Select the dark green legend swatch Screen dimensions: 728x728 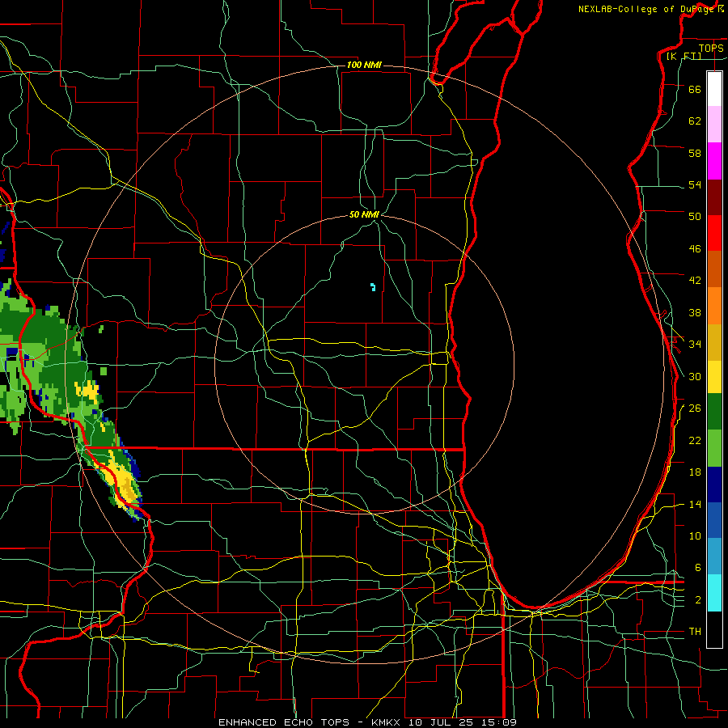point(714,412)
